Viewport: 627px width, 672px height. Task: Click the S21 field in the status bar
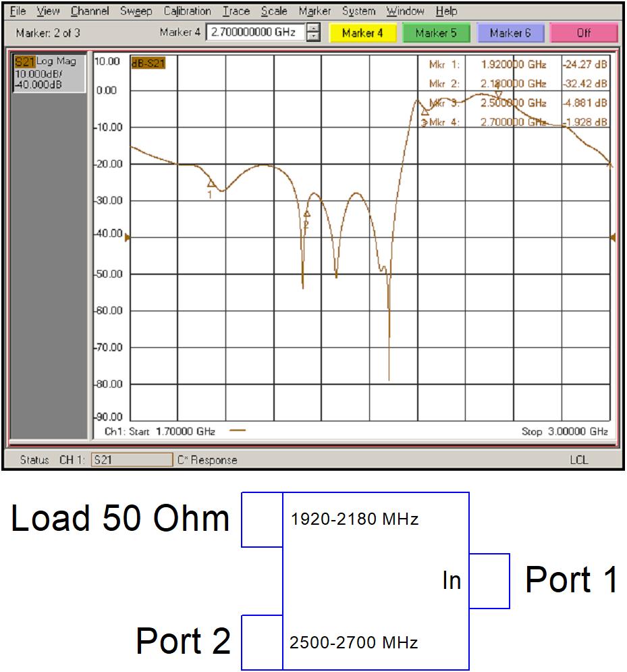[x=132, y=459]
